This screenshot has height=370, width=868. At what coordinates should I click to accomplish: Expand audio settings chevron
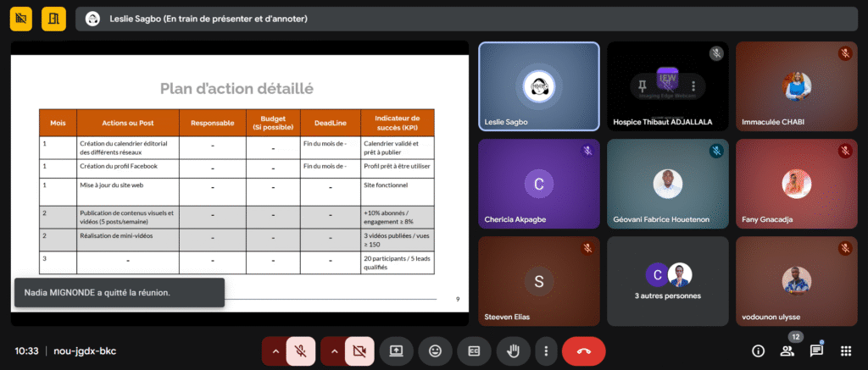click(x=275, y=351)
